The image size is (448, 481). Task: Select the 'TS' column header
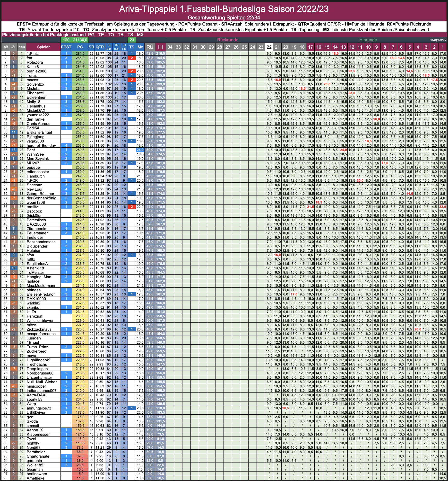coord(132,47)
